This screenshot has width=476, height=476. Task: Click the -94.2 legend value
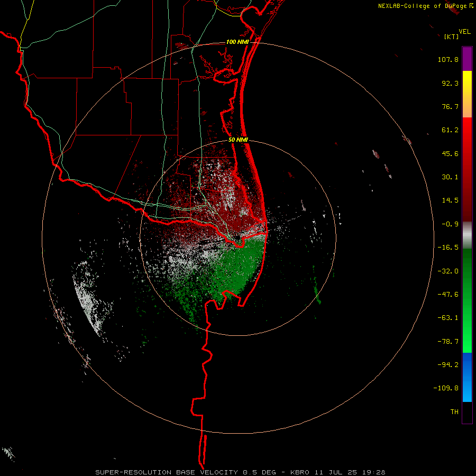click(448, 364)
